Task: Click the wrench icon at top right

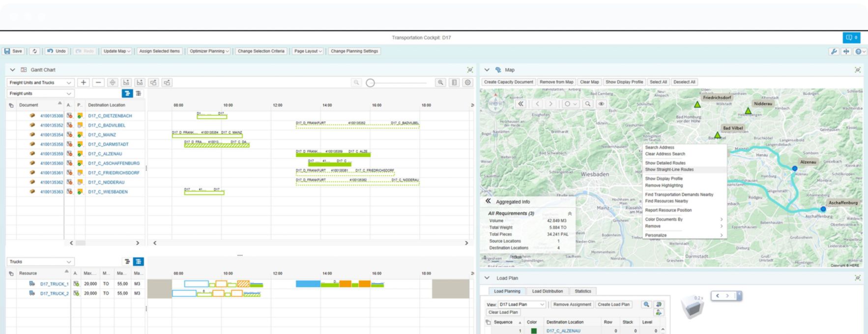Action: (x=834, y=51)
